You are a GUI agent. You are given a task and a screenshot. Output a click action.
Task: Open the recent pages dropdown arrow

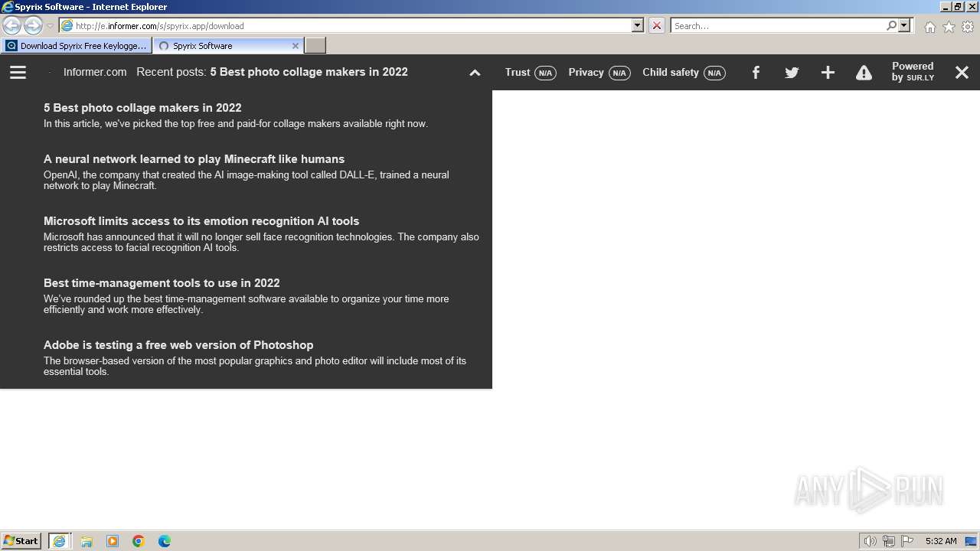tap(50, 26)
